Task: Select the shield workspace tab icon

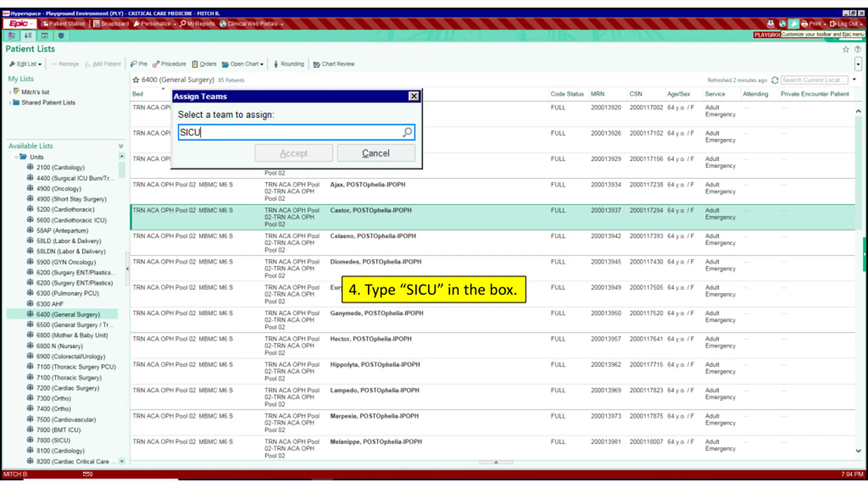Action: pos(61,36)
